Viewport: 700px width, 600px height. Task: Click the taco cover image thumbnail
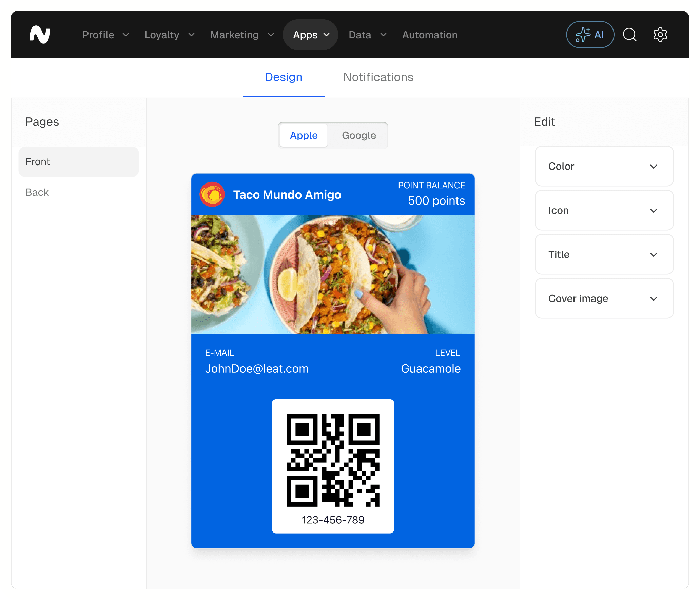tap(333, 274)
